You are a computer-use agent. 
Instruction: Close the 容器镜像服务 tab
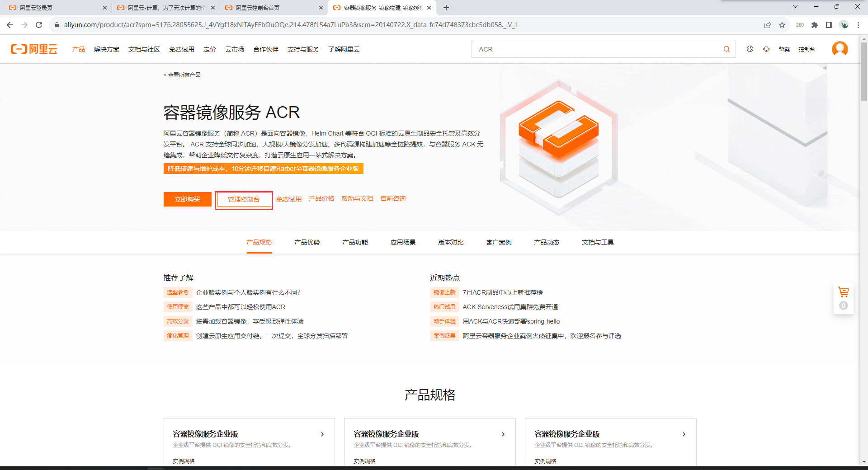pyautogui.click(x=429, y=8)
